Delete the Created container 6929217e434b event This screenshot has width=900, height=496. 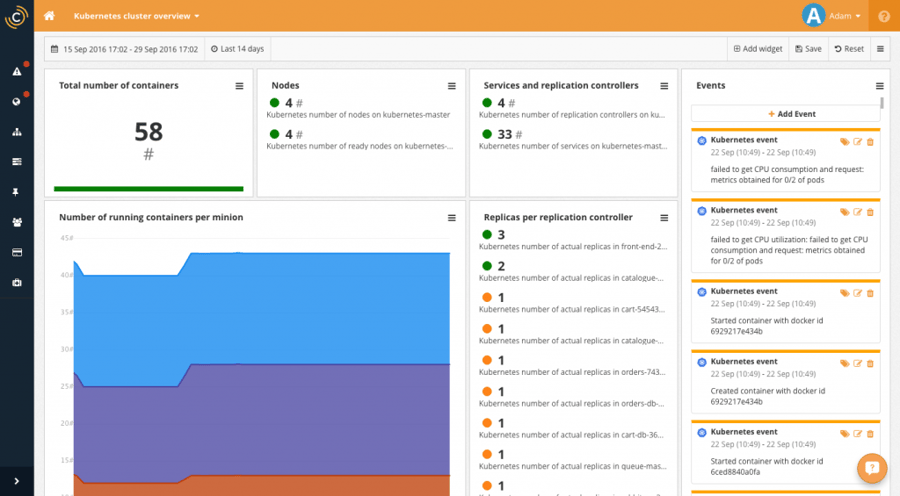(x=870, y=363)
